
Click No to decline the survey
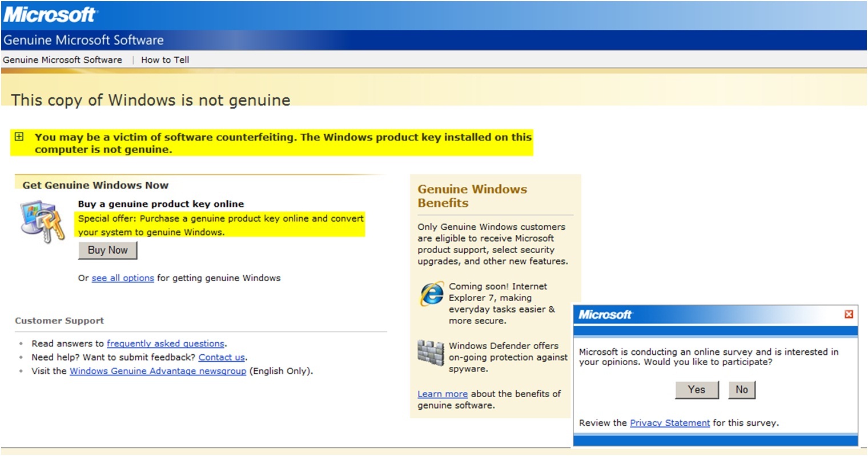click(x=742, y=390)
